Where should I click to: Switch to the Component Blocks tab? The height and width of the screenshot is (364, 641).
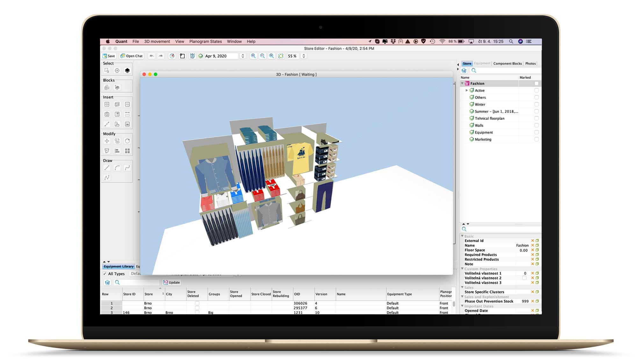click(507, 63)
